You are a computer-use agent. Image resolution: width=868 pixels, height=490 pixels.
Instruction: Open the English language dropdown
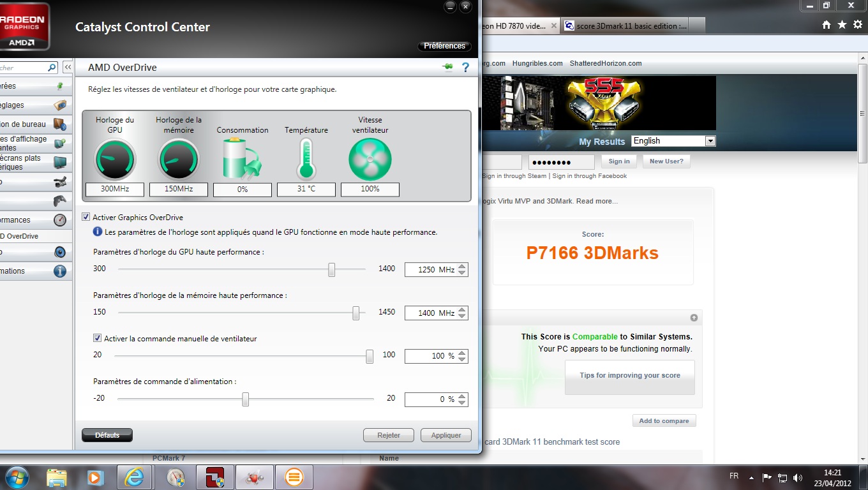(673, 141)
